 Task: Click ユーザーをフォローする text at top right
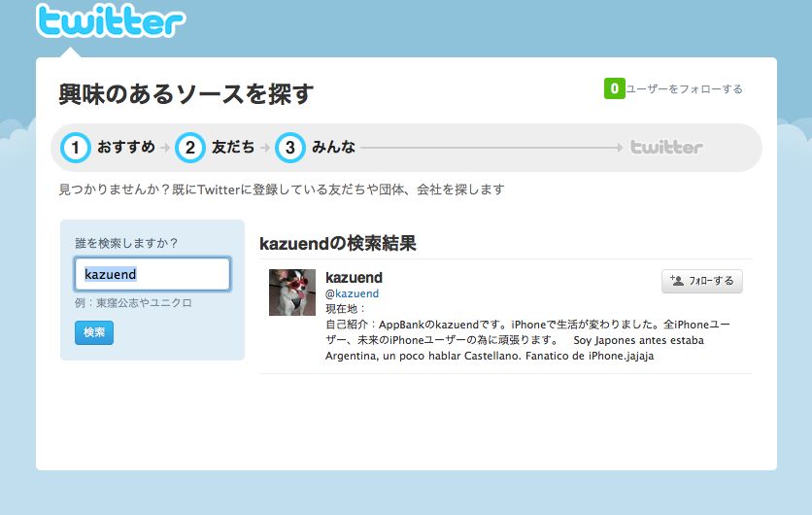point(684,89)
